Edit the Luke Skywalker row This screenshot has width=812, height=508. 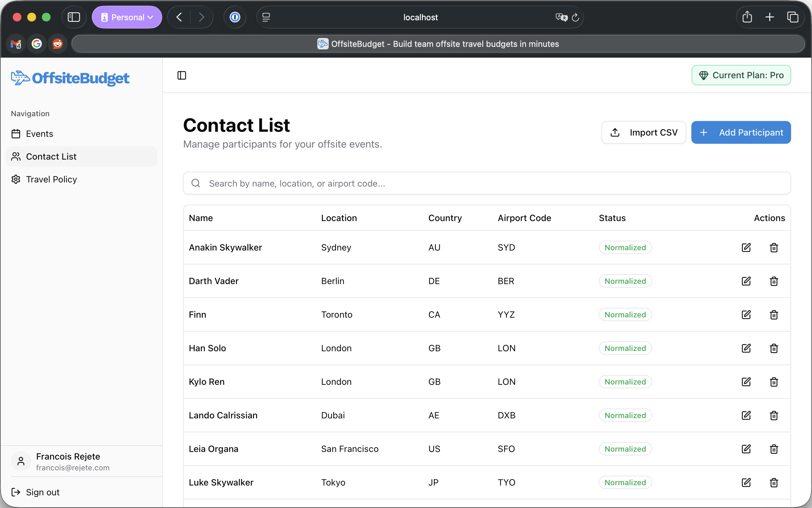[x=746, y=482]
